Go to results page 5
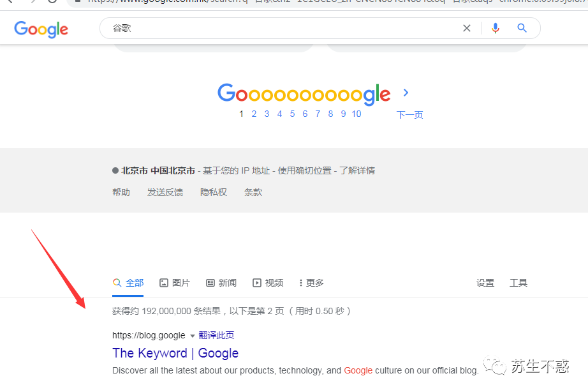 click(292, 114)
